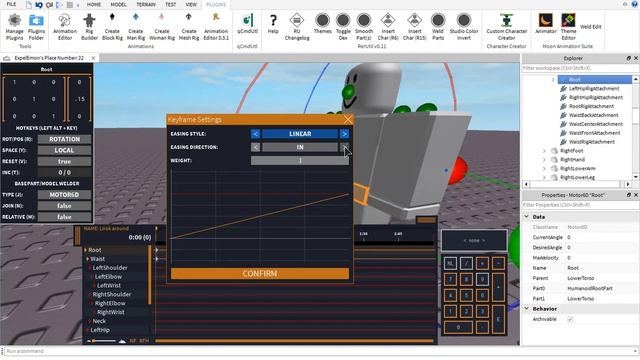Click the Filter Properties search box
This screenshot has width=640, height=360.
click(x=579, y=205)
